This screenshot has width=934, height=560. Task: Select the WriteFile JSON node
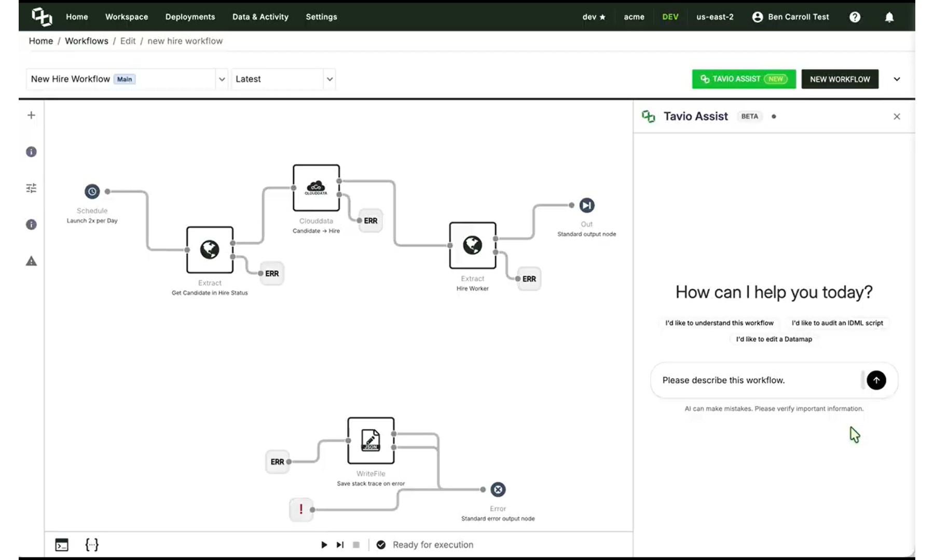(x=370, y=440)
